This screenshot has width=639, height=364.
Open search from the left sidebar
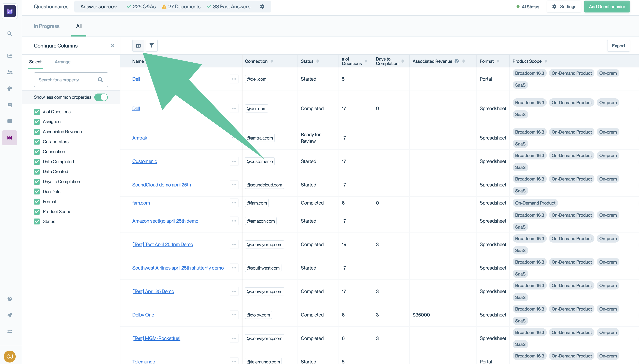click(10, 34)
